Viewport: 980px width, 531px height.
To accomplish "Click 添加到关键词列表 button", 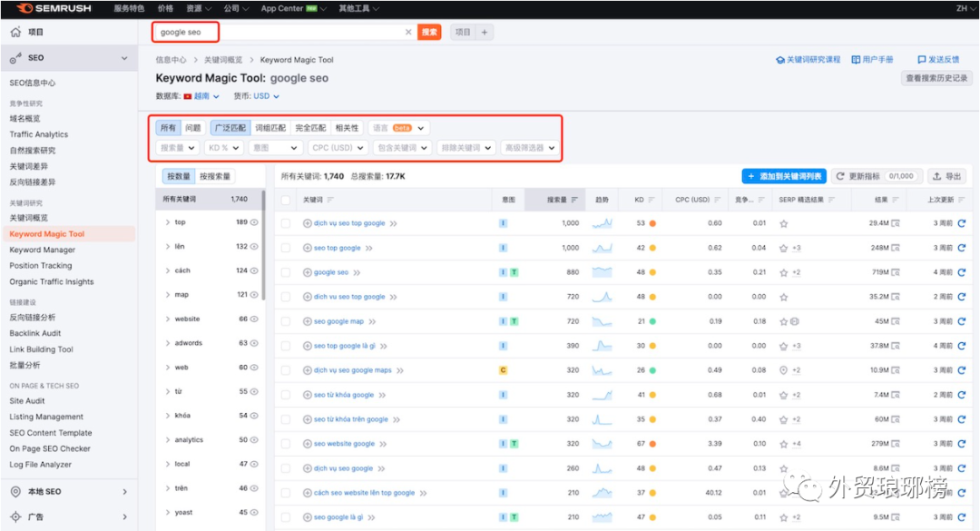I will (x=784, y=176).
